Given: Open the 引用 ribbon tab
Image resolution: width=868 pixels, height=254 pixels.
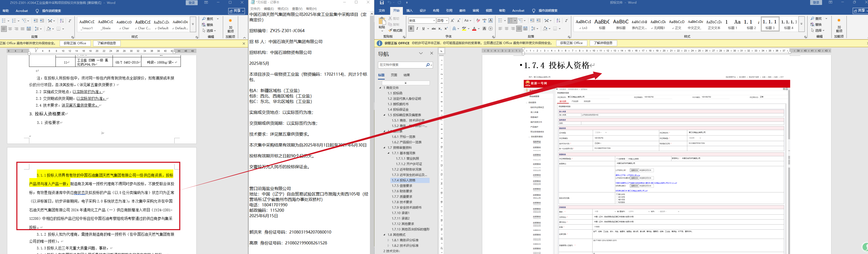Looking at the screenshot, I should click(x=449, y=10).
